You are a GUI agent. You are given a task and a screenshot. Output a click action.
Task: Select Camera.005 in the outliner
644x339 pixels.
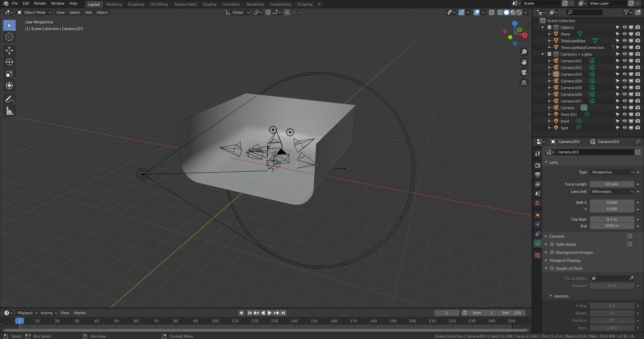pyautogui.click(x=571, y=88)
